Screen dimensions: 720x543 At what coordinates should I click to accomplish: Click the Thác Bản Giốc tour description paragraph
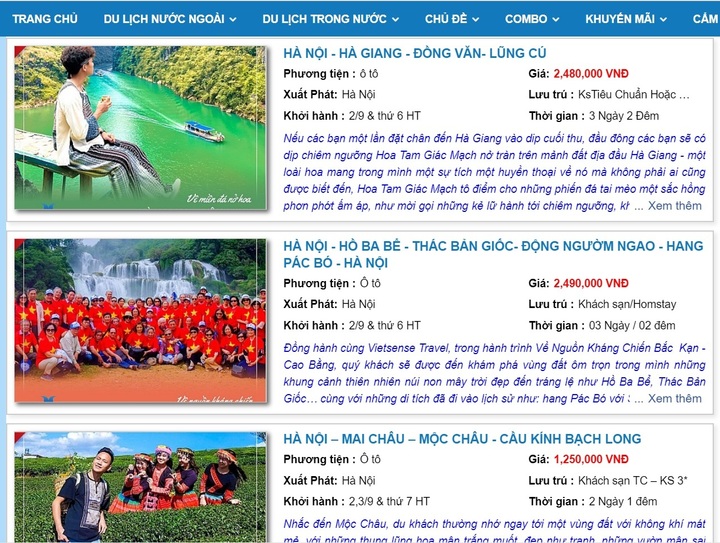494,373
